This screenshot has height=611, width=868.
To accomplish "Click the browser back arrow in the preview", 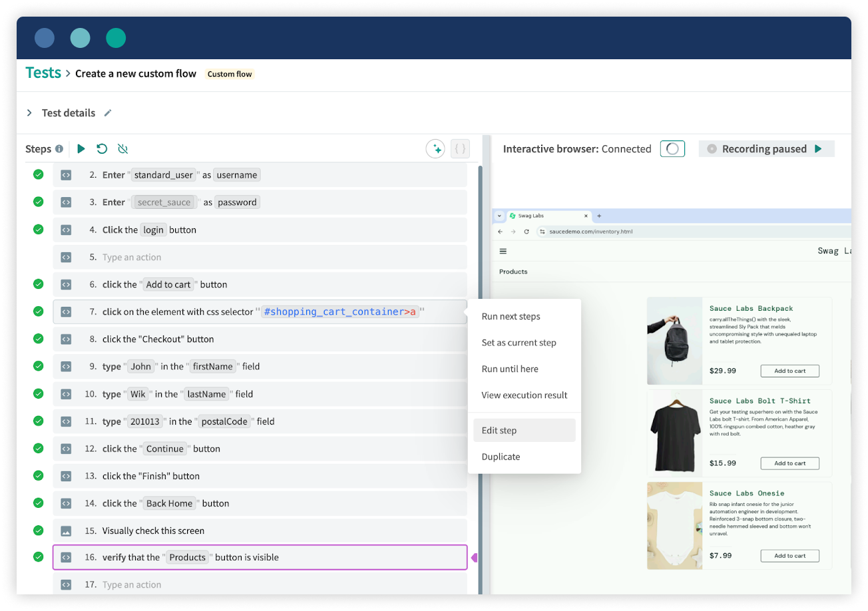I will 499,231.
